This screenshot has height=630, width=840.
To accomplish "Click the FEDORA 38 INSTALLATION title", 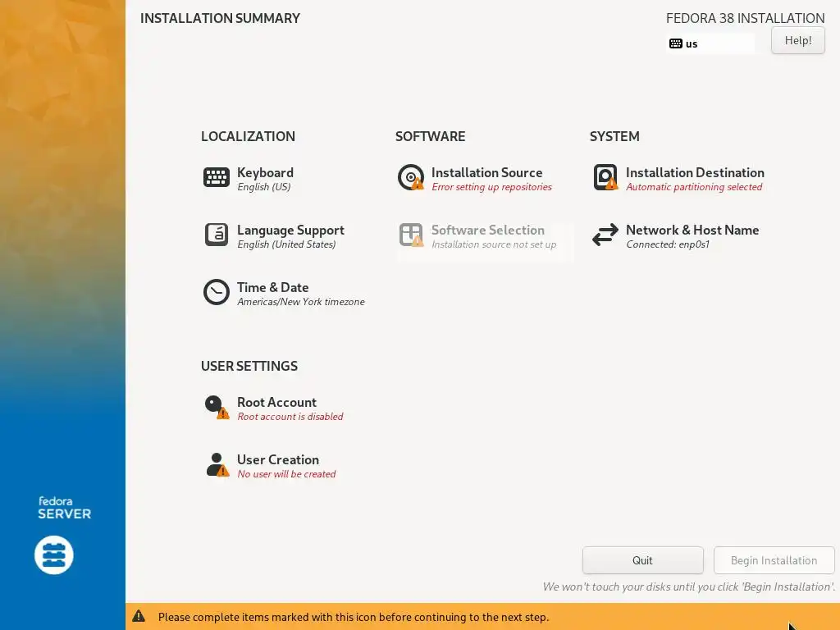I will (x=745, y=18).
